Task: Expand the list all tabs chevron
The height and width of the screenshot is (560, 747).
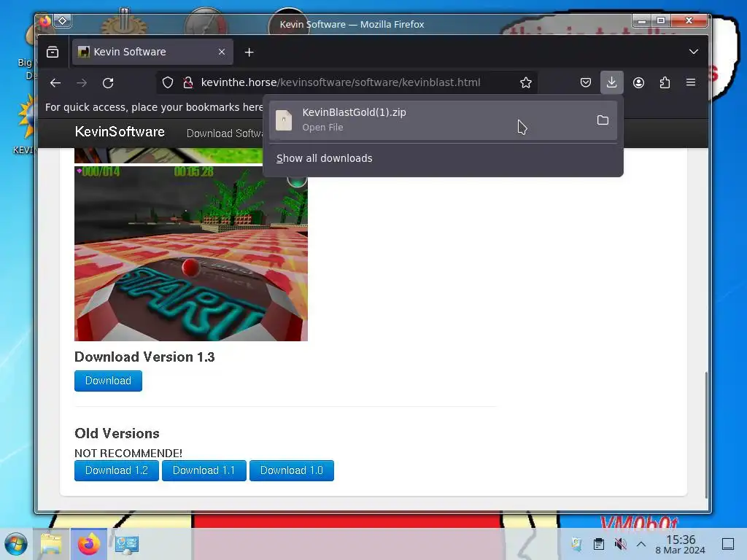Action: point(694,52)
